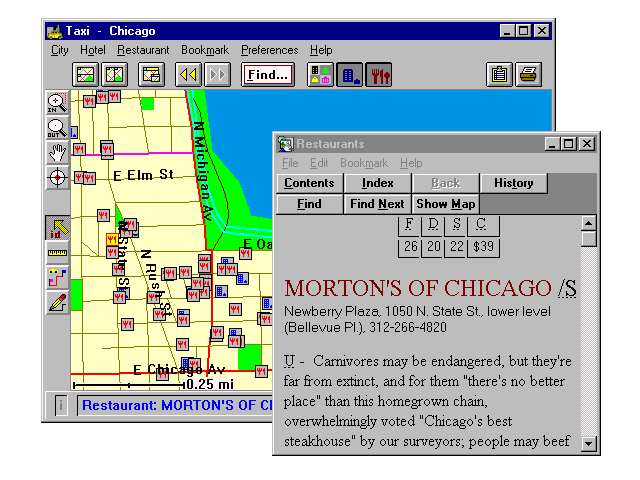Screen dimensions: 640x480
Task: Click the Restaurants window title bar icon
Action: [285, 144]
